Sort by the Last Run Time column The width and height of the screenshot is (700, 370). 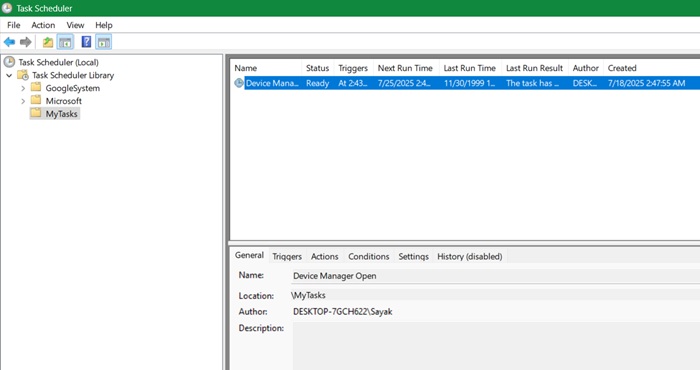click(470, 68)
